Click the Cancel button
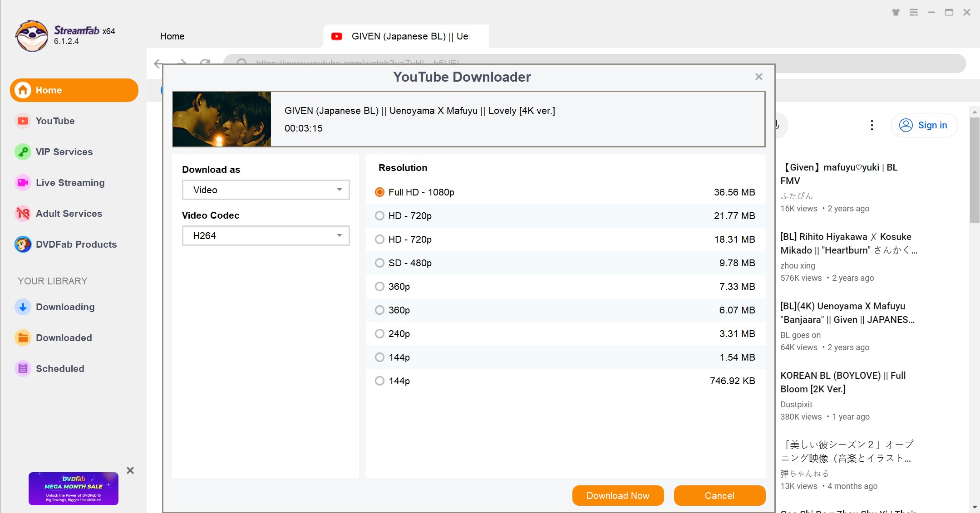The image size is (980, 513). click(x=719, y=496)
